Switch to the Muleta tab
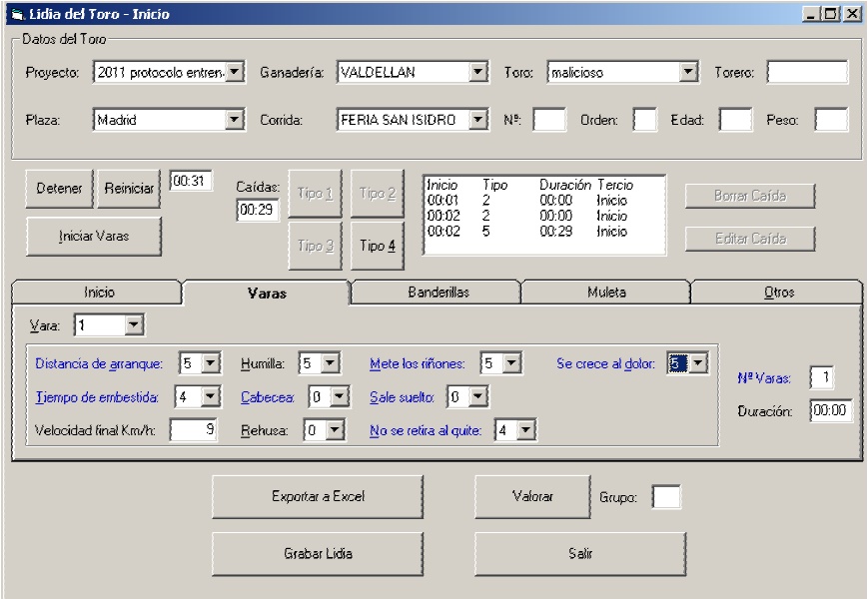 click(606, 293)
